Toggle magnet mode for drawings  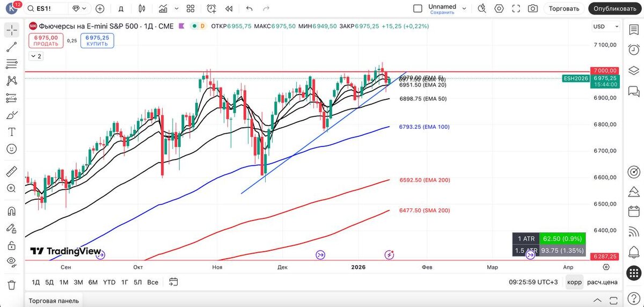click(x=11, y=211)
